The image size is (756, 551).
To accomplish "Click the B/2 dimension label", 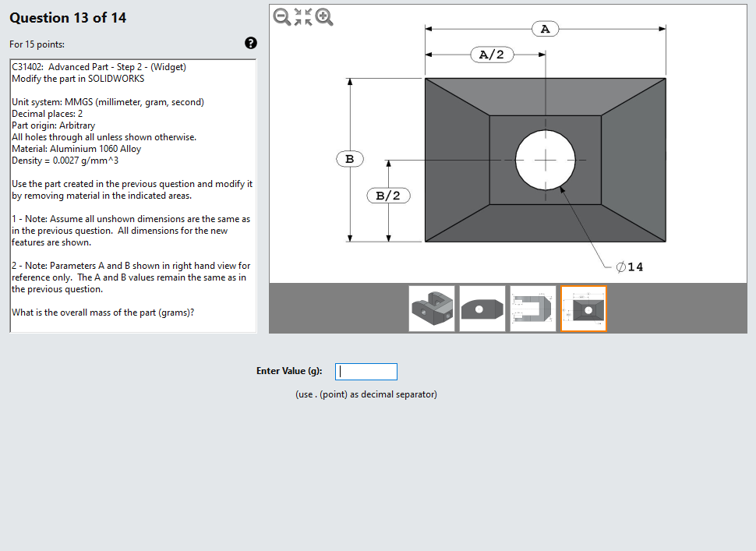I will coord(387,196).
